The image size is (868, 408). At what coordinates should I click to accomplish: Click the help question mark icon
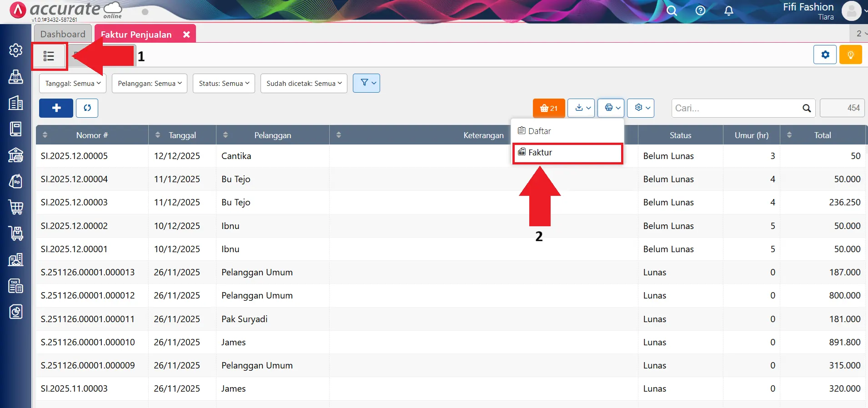[700, 11]
